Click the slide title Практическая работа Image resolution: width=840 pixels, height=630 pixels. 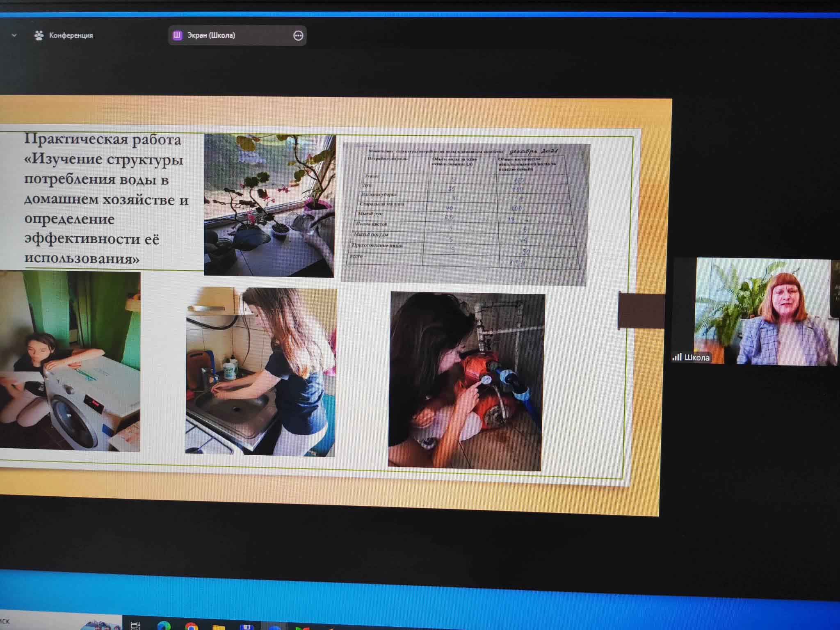[103, 139]
